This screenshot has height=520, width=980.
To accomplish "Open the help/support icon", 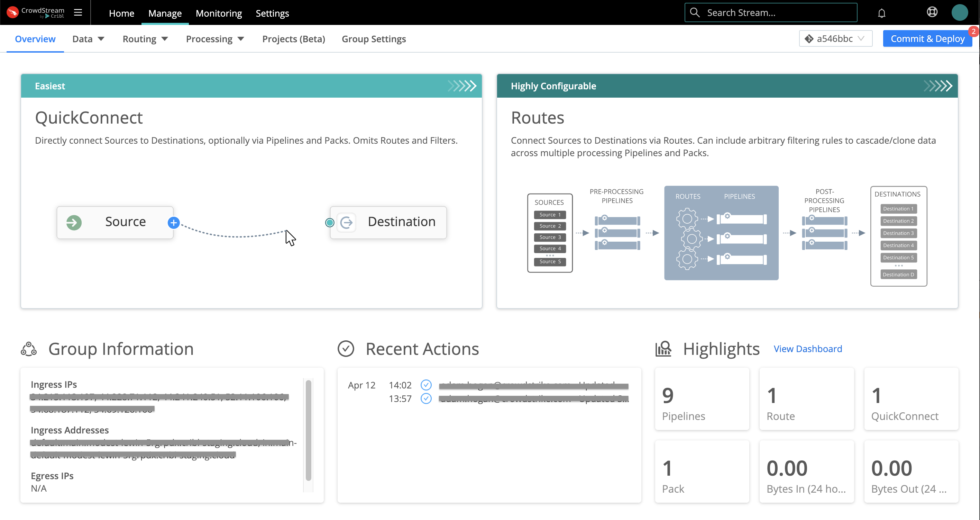I will pyautogui.click(x=932, y=12).
